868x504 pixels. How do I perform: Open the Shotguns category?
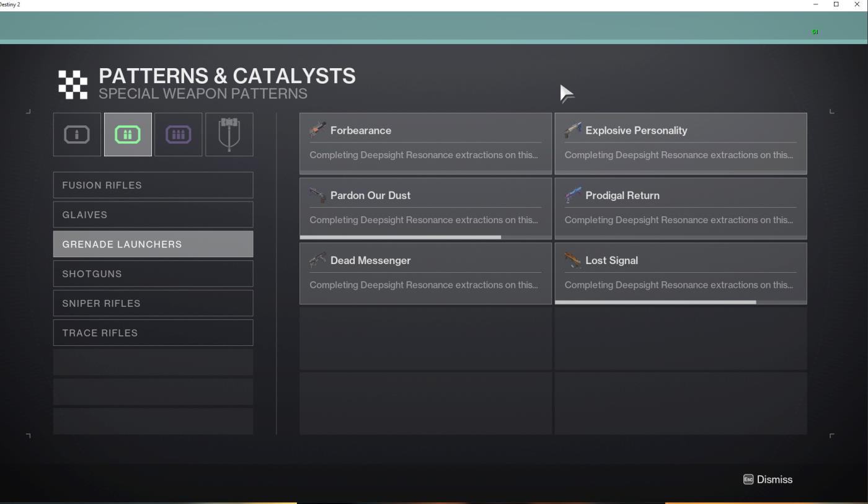(x=153, y=274)
